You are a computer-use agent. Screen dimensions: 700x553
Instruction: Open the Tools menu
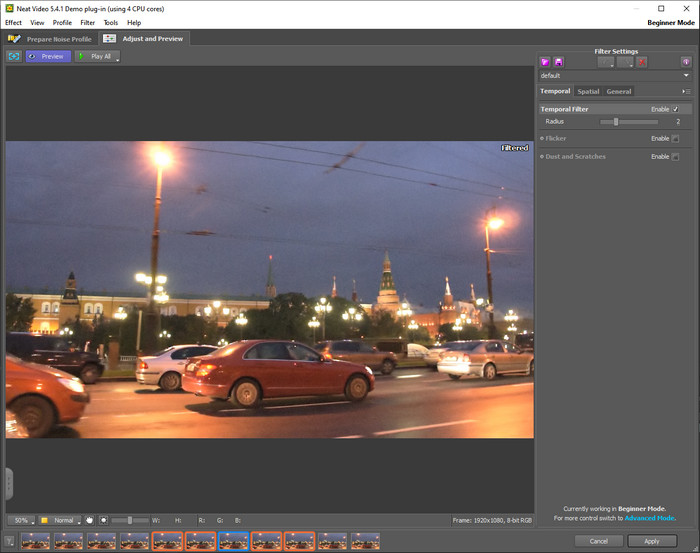(111, 22)
